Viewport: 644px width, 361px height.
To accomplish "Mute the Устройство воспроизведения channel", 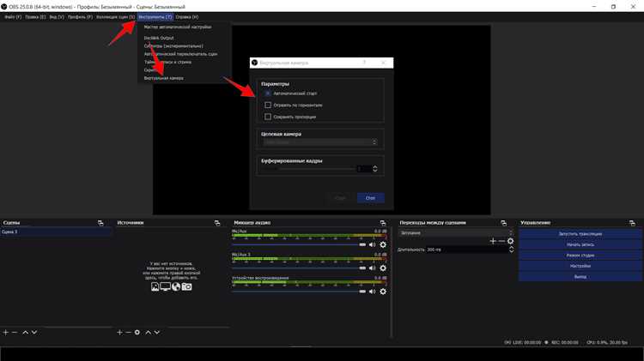I will pyautogui.click(x=372, y=292).
